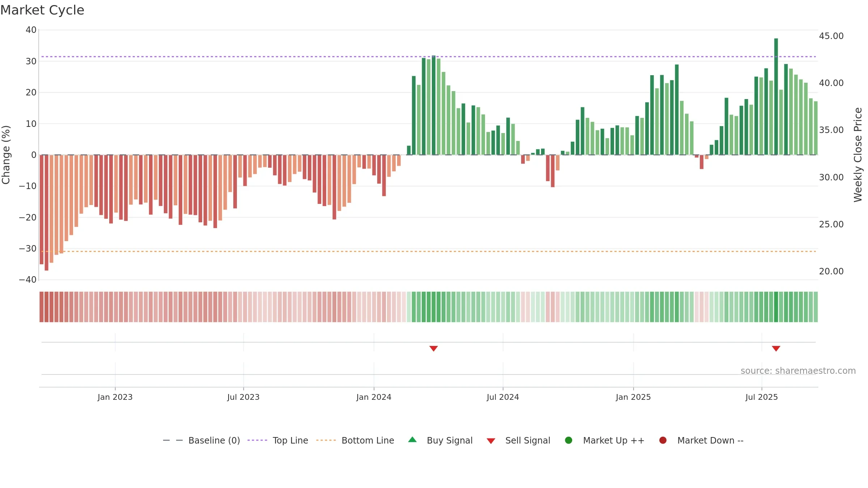Click the Change (%) axis title

(x=6, y=155)
